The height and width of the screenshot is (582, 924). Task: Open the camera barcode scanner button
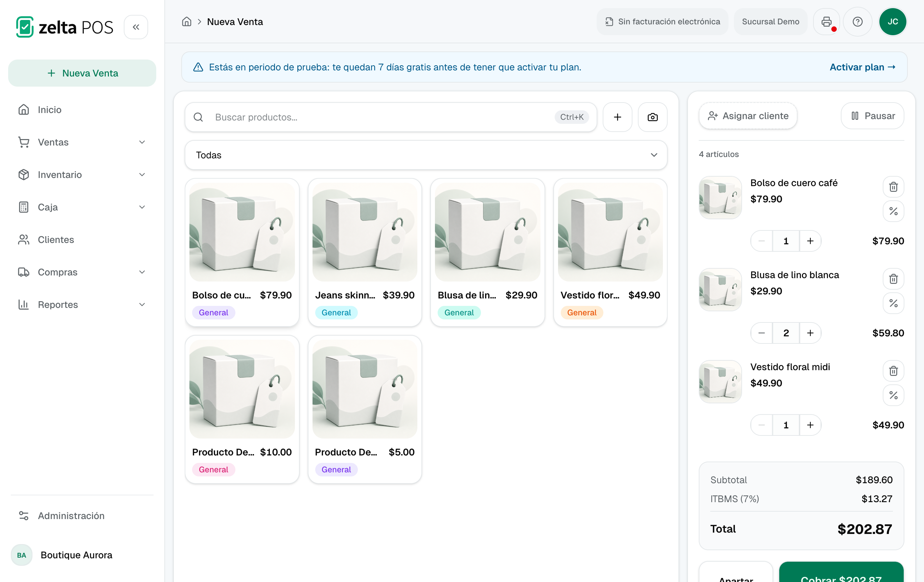652,117
